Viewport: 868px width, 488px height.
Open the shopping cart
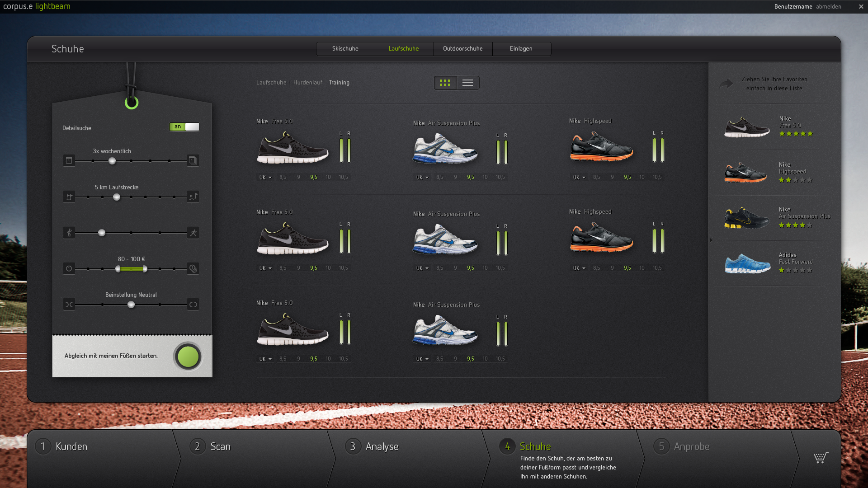click(821, 457)
